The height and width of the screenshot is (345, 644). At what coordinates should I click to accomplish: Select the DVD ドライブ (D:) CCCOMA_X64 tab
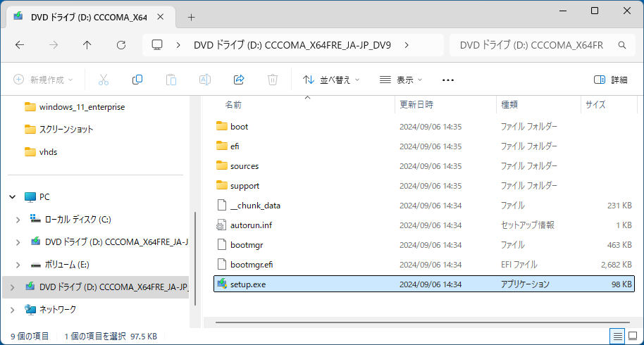tap(89, 17)
